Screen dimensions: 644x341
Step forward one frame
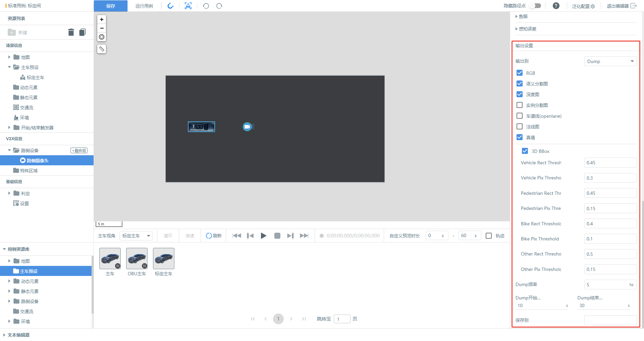[290, 236]
